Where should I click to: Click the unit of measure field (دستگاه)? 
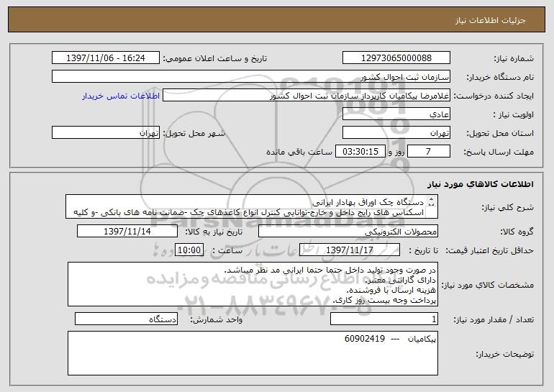click(126, 319)
